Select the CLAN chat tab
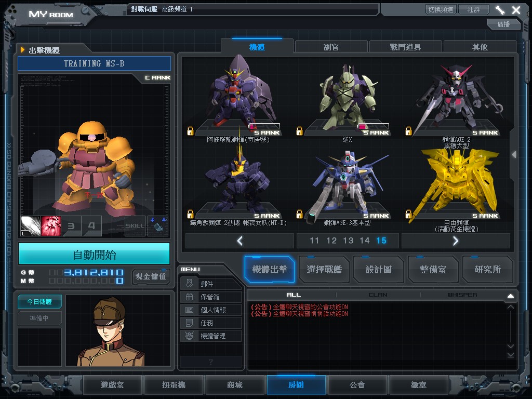Viewport: 532px width, 399px height. [378, 295]
